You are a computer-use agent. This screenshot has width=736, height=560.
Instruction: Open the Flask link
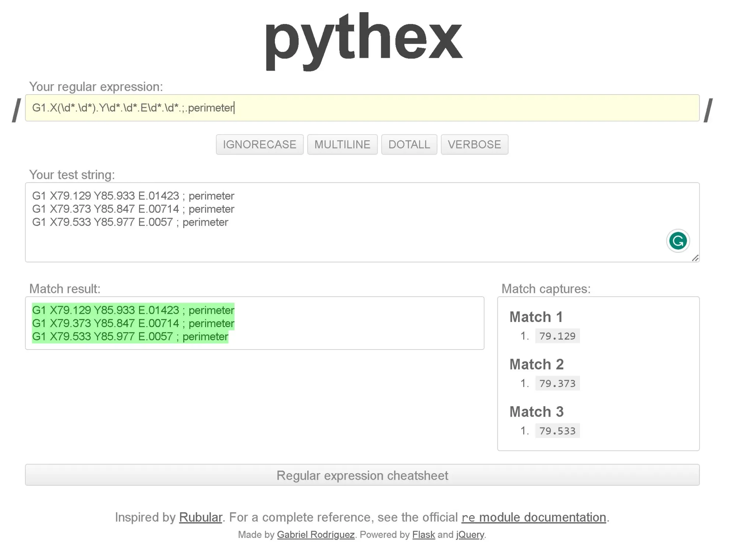423,535
